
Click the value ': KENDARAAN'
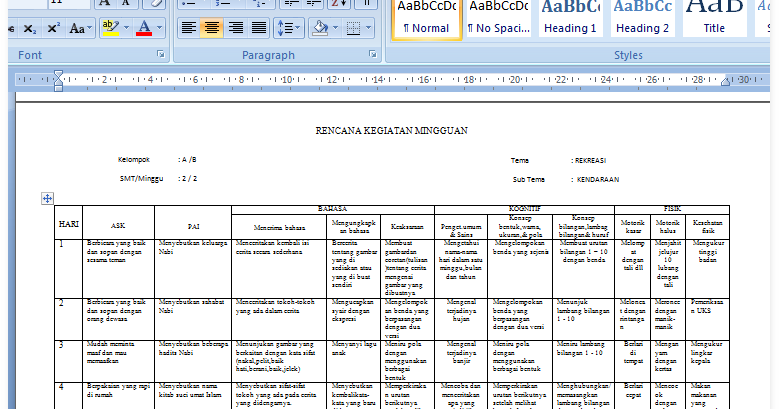595,179
